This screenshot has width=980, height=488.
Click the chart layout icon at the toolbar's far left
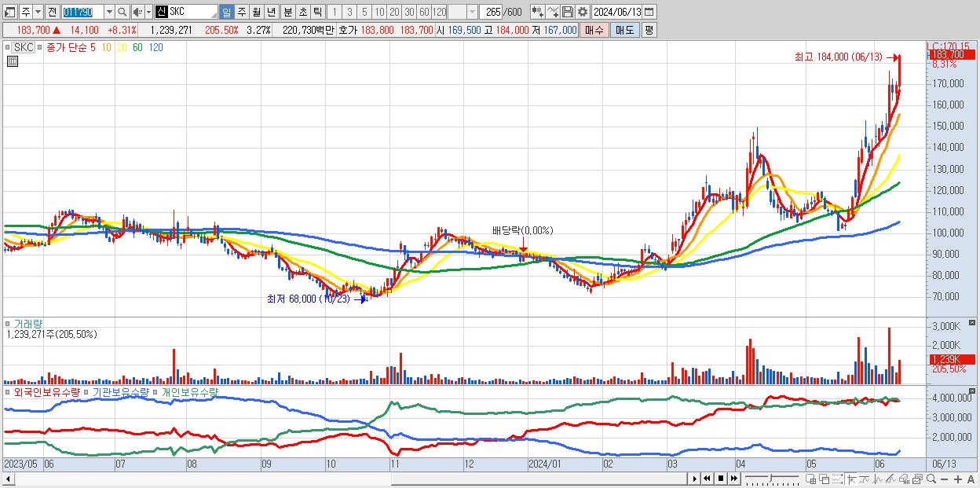[9, 12]
